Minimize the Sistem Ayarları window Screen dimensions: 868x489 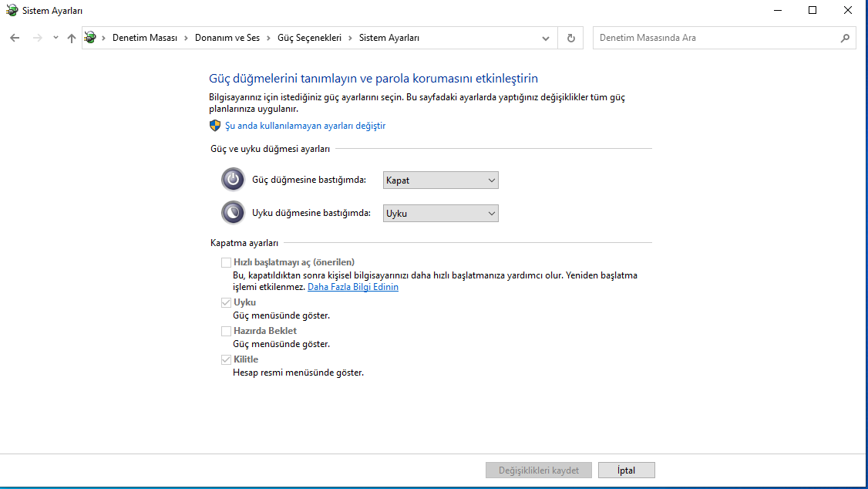pos(778,11)
